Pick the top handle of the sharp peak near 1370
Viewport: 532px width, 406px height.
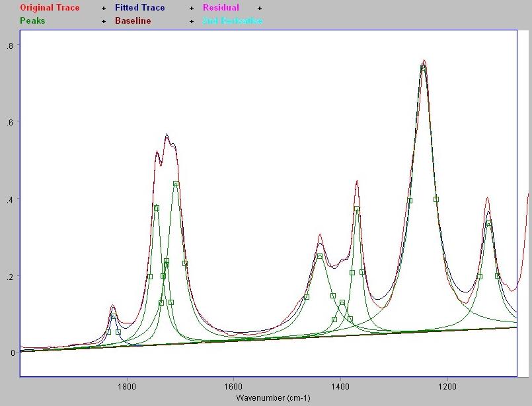357,209
